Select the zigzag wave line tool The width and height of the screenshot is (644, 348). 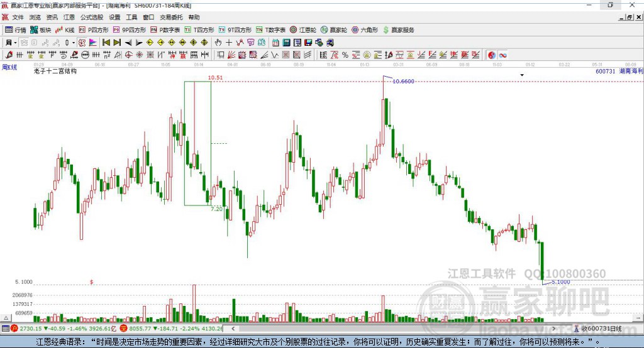point(274,55)
